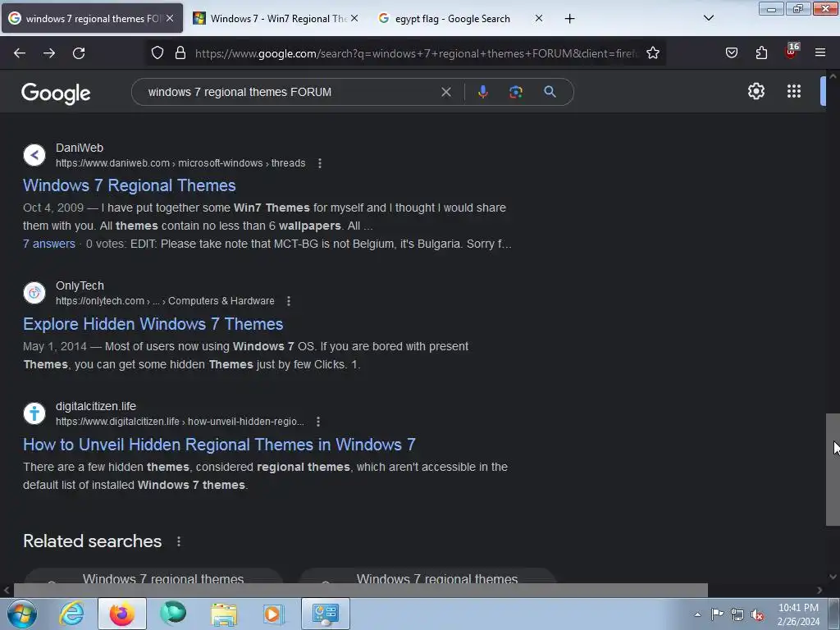Open the Save to Pocket icon
The width and height of the screenshot is (840, 630).
[731, 53]
